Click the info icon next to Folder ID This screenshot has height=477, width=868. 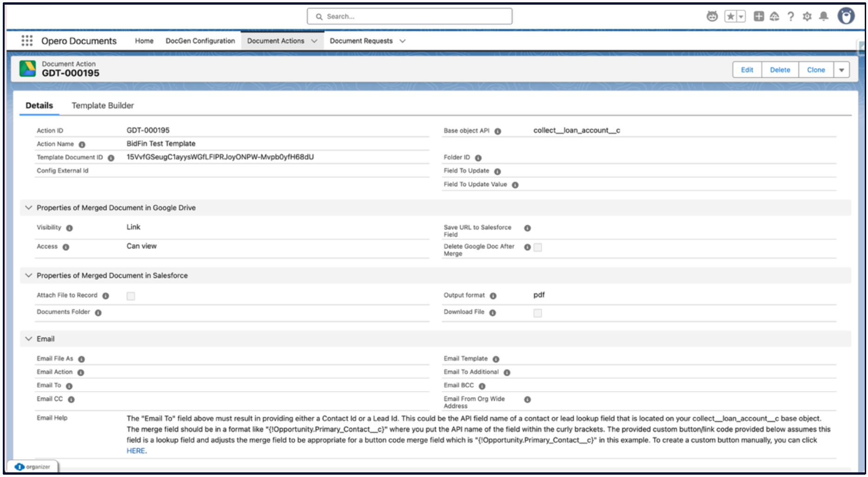click(478, 158)
